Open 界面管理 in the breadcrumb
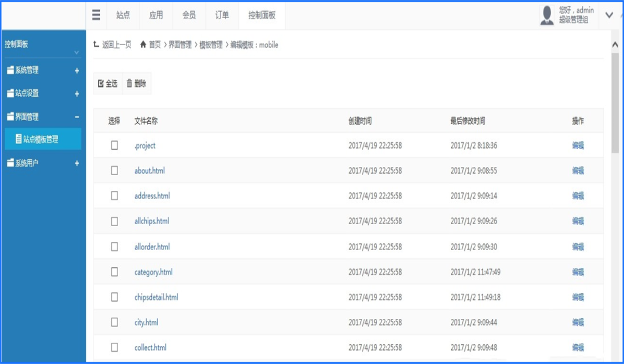The height and width of the screenshot is (364, 624). coord(180,45)
